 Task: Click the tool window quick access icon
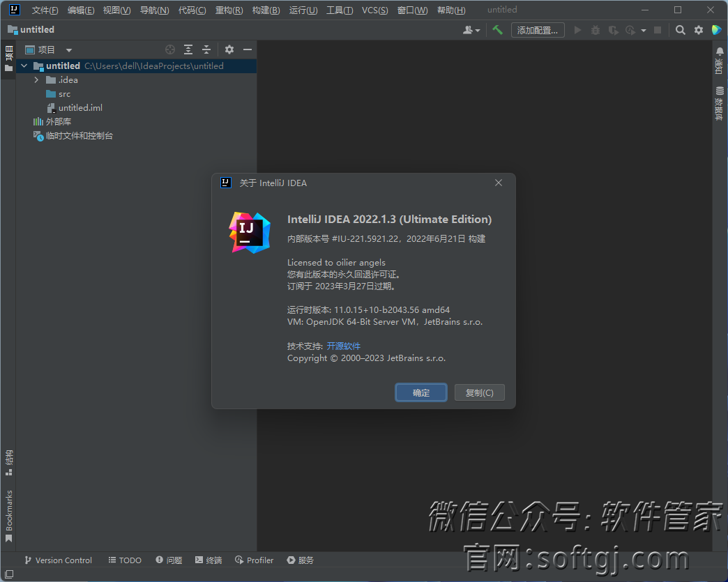9,574
